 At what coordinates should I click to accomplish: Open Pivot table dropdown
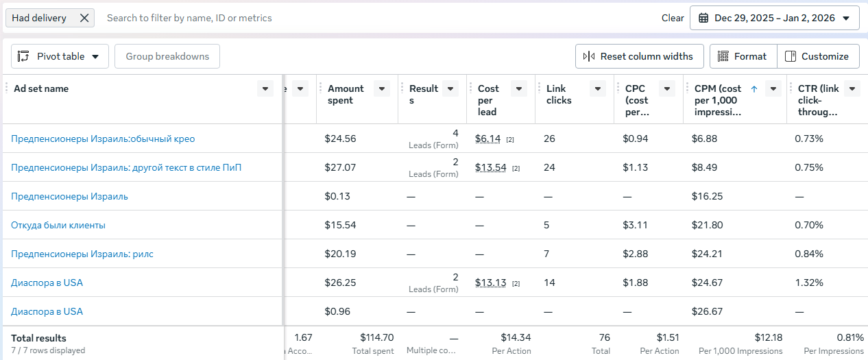click(x=60, y=56)
